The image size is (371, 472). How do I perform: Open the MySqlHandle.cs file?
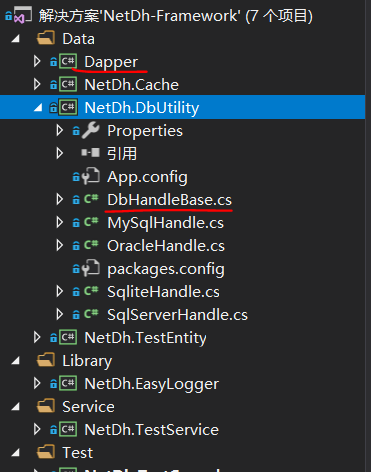point(166,223)
